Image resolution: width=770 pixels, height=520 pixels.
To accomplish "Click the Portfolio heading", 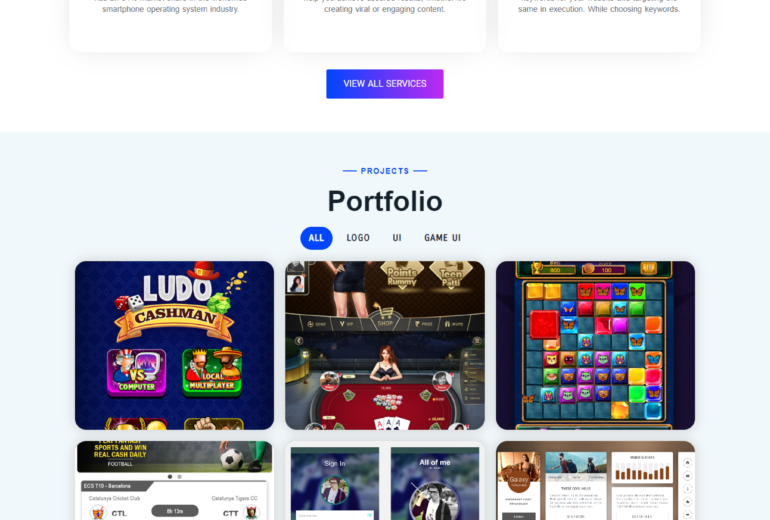I will 385,201.
